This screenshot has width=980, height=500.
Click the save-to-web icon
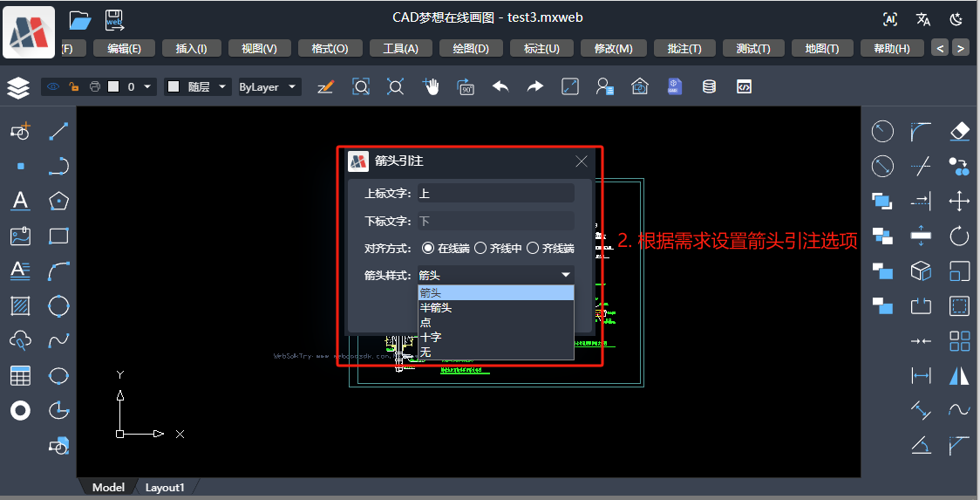click(x=114, y=20)
